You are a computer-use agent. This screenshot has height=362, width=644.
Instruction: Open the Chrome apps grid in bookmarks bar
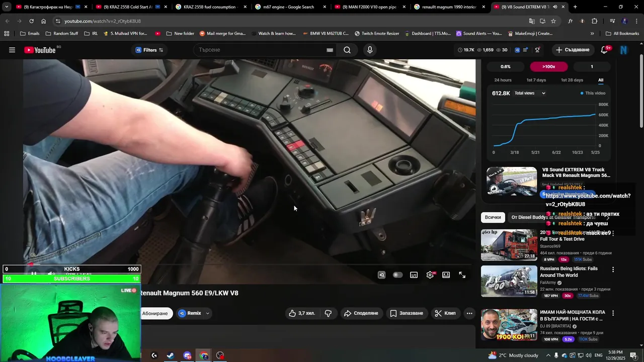[7, 34]
